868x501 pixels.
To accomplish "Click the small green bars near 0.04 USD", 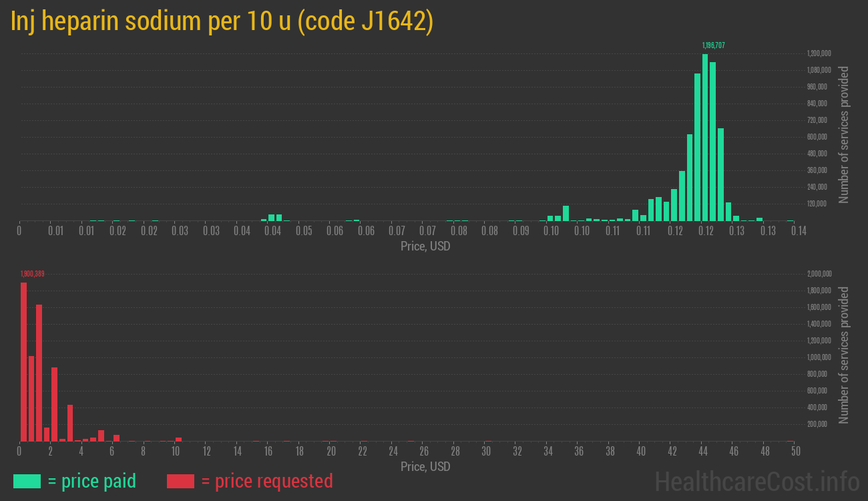I will [274, 217].
